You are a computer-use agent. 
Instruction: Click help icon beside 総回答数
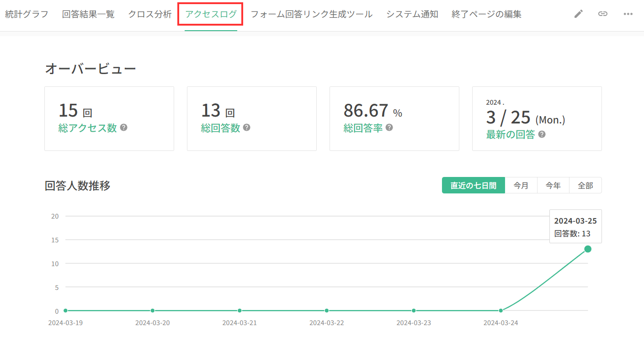coord(246,128)
